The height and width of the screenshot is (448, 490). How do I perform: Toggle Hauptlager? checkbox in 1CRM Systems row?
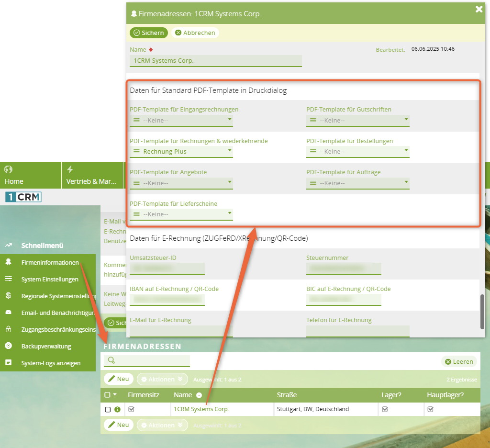coord(430,409)
